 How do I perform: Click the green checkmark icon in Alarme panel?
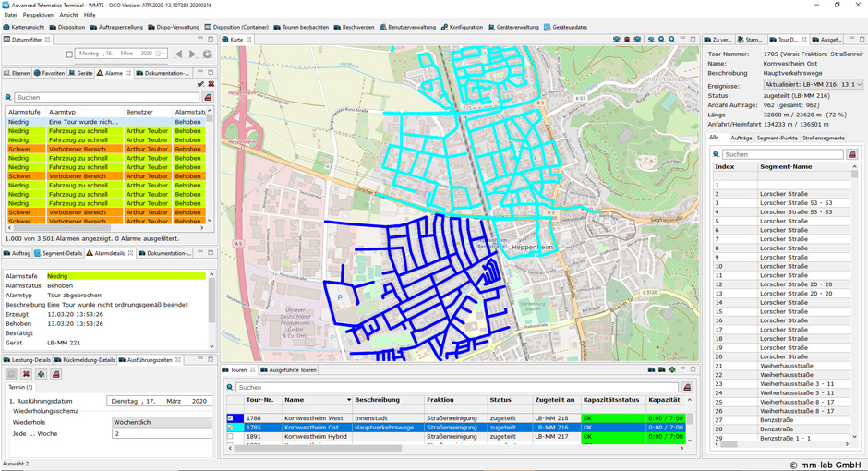point(200,84)
